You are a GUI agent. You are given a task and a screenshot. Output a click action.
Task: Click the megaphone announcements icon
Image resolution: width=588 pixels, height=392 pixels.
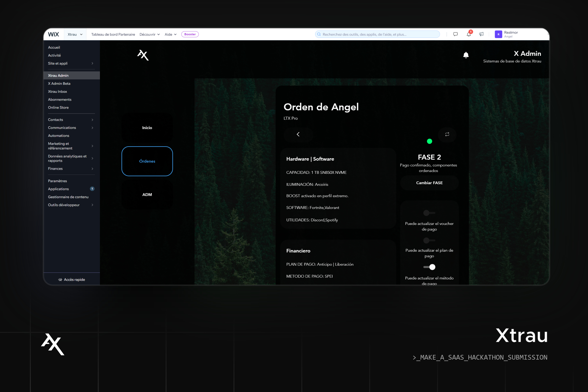(481, 34)
